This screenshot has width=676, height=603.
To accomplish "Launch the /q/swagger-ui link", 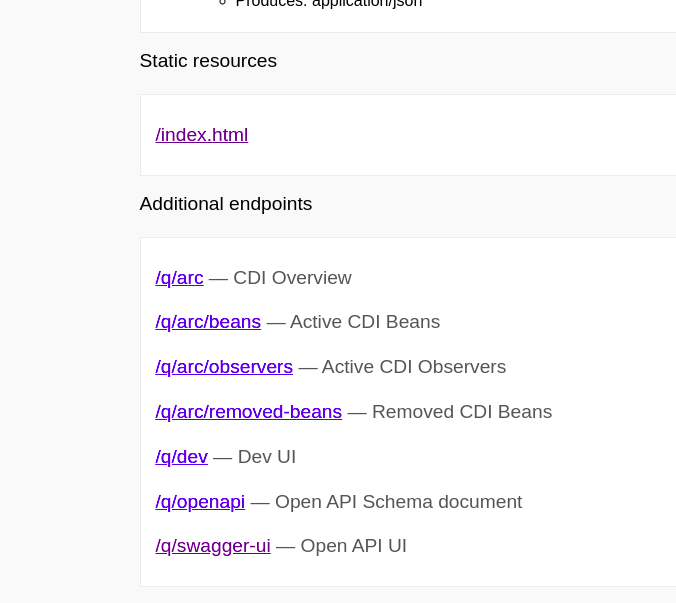I will pyautogui.click(x=213, y=546).
